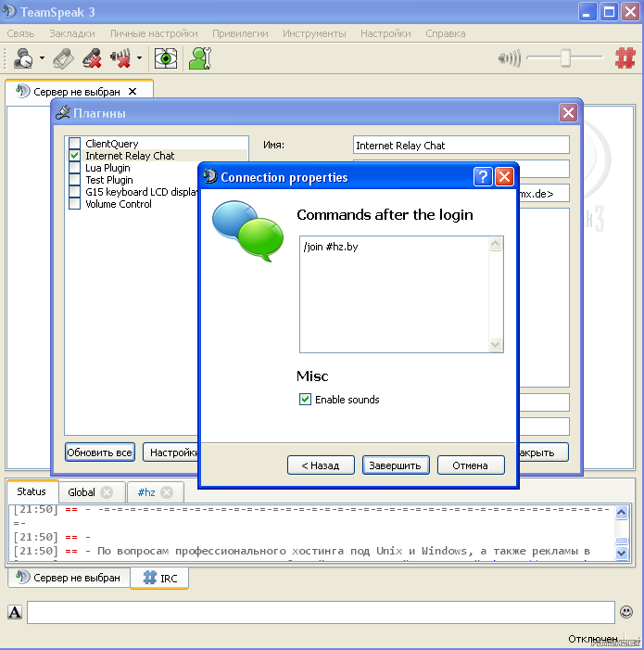The image size is (644, 650).
Task: Click the mute speakers toolbar icon
Action: (x=120, y=58)
